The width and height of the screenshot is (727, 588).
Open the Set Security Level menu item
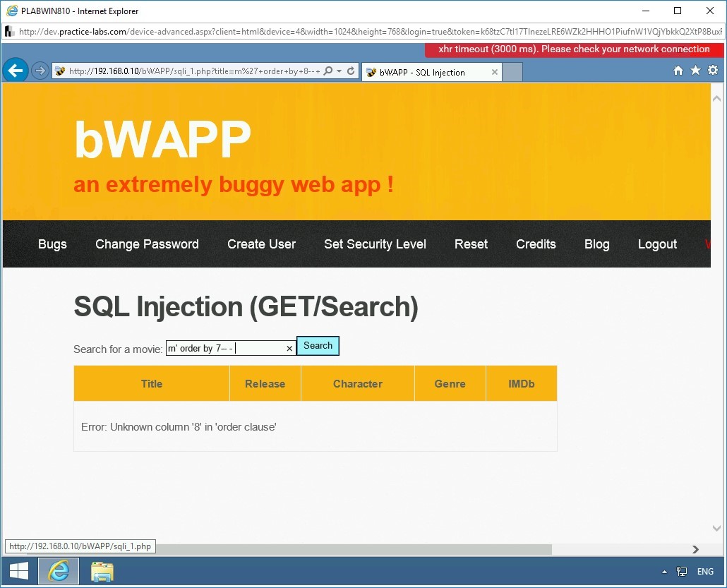375,244
